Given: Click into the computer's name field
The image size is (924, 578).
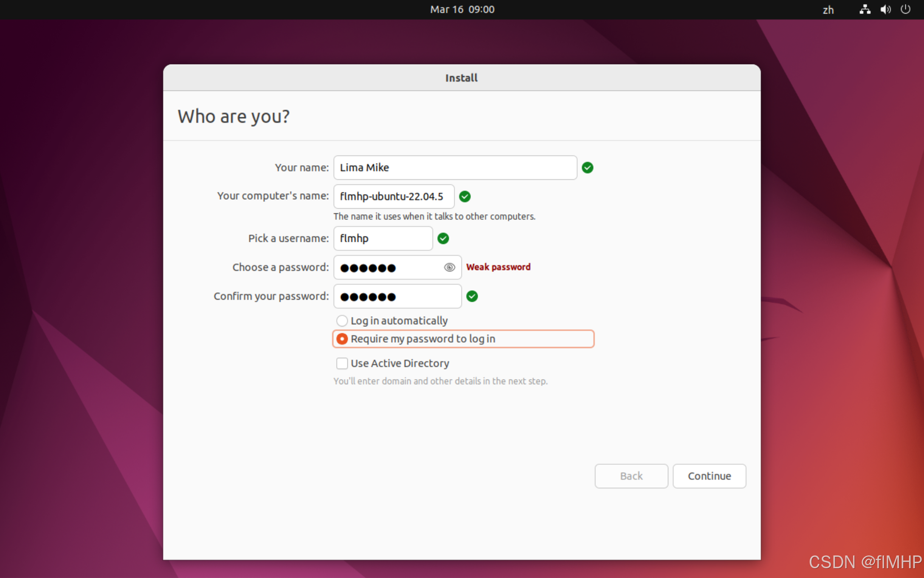Looking at the screenshot, I should [x=394, y=196].
